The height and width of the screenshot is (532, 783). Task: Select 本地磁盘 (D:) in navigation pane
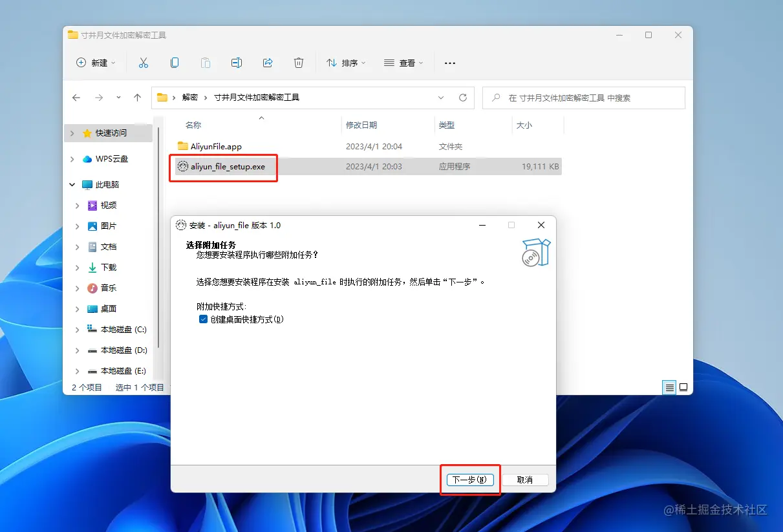123,350
